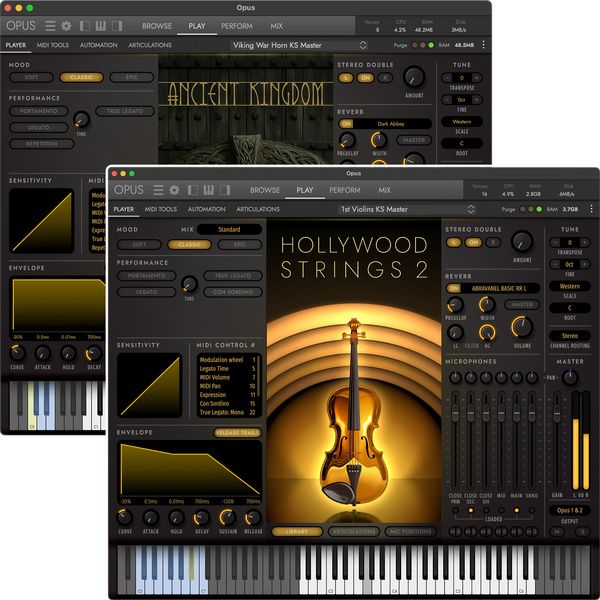Click the reverb LC filter knob
Image resolution: width=600 pixels, height=600 pixels.
(x=455, y=333)
